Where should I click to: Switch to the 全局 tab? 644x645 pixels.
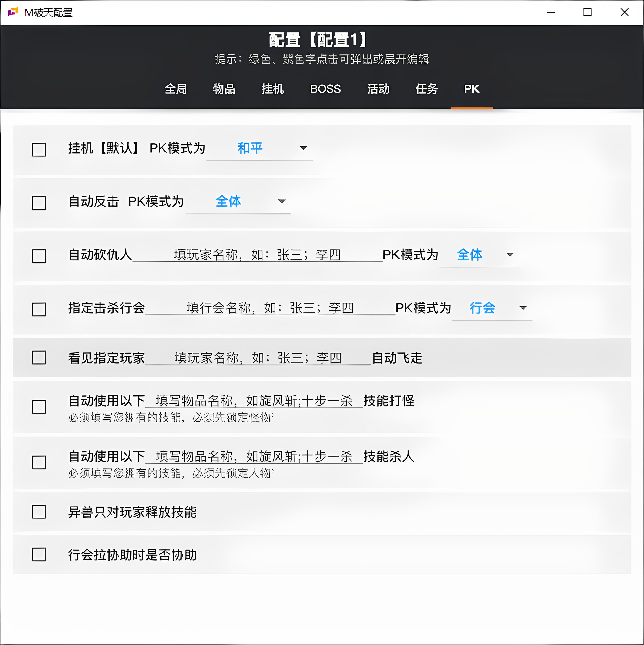176,89
